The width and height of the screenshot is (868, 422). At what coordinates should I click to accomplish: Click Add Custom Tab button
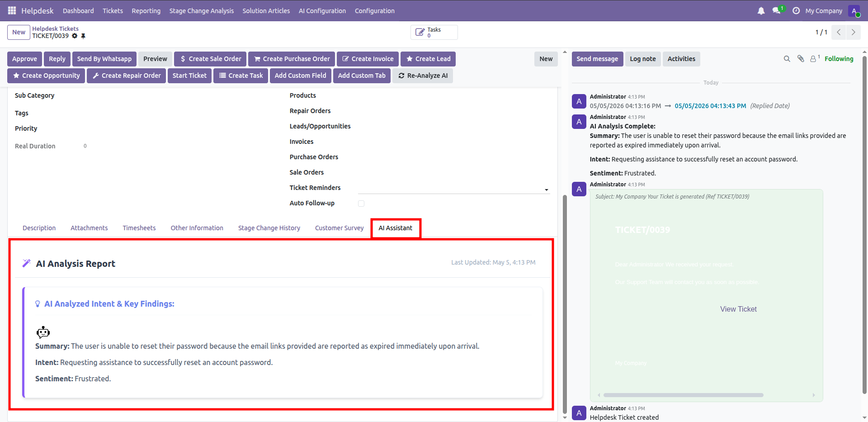click(x=362, y=76)
